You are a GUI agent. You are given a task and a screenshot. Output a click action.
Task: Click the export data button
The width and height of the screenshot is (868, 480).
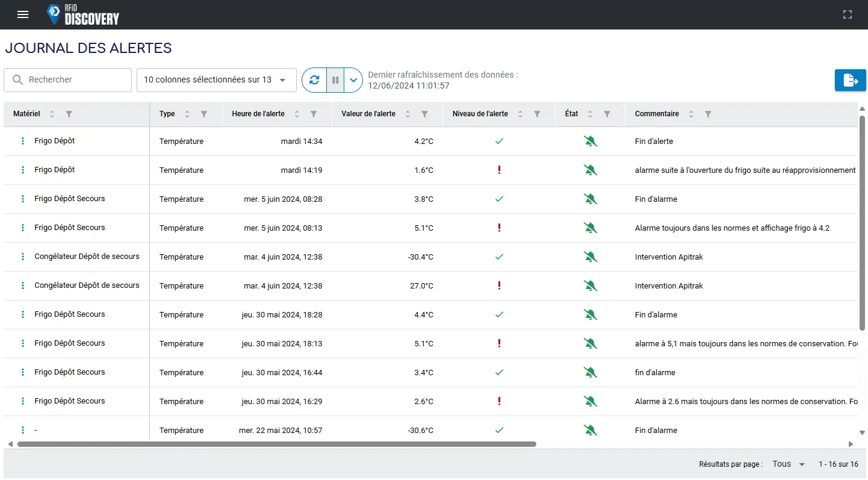(851, 80)
